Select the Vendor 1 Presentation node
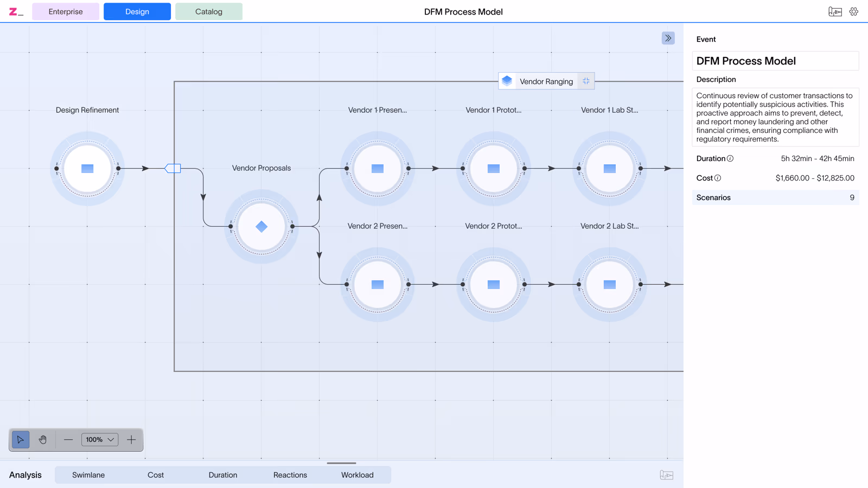 (x=378, y=169)
